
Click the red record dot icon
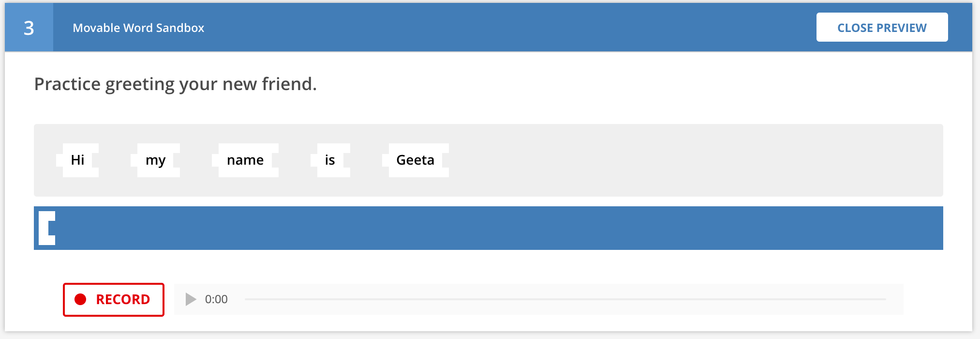[x=80, y=299]
